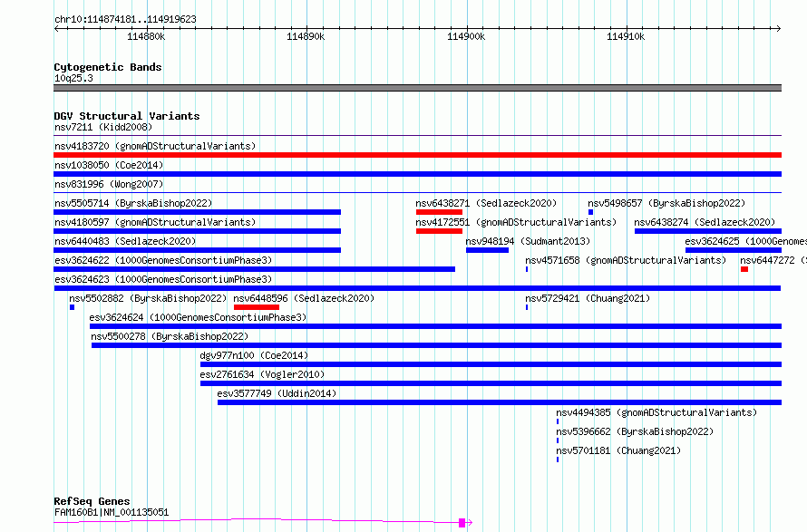Click the nsv5500278 (ByrskaBishop2022) variant

click(x=436, y=345)
